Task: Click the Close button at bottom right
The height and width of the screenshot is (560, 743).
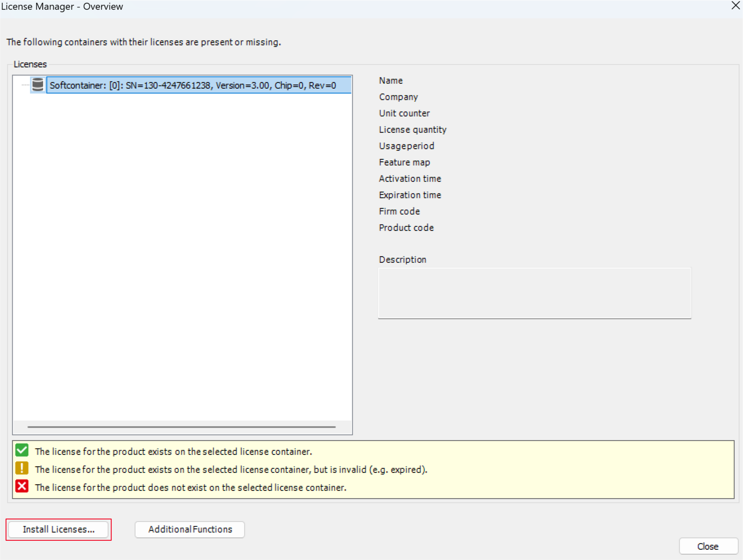Action: [x=708, y=547]
